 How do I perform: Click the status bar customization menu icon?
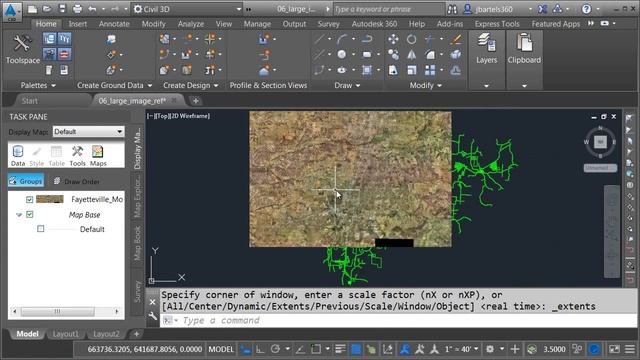[x=630, y=349]
